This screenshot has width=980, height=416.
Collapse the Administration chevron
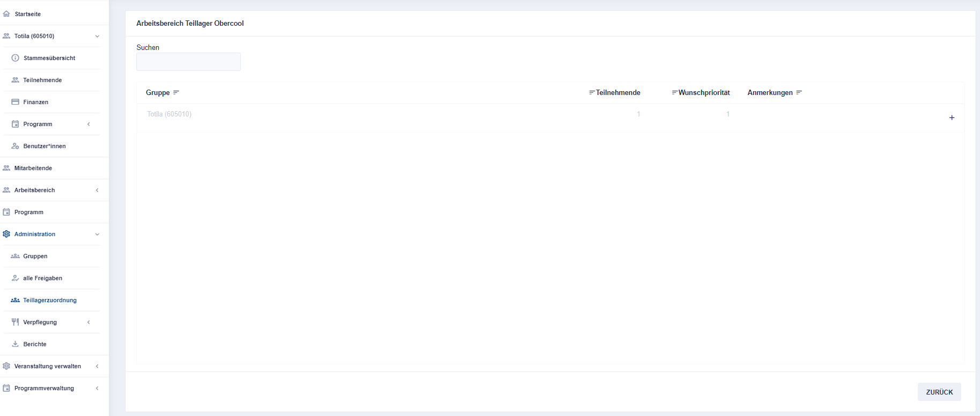[97, 235]
